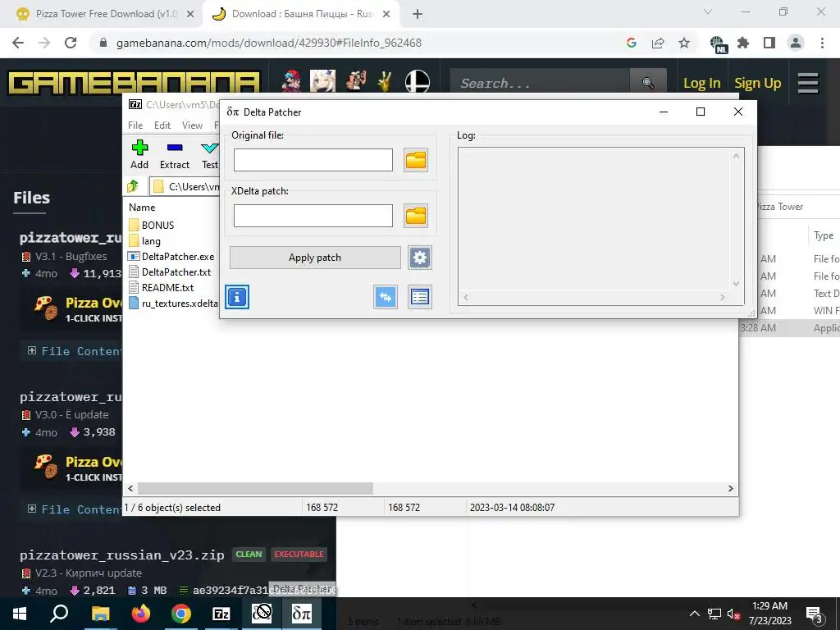This screenshot has height=630, width=840.
Task: Open 7-Zip View menu
Action: click(192, 126)
